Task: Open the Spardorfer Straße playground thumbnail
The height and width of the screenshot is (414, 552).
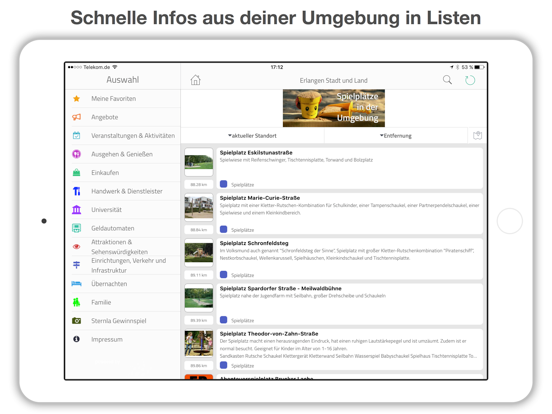Action: 199,298
